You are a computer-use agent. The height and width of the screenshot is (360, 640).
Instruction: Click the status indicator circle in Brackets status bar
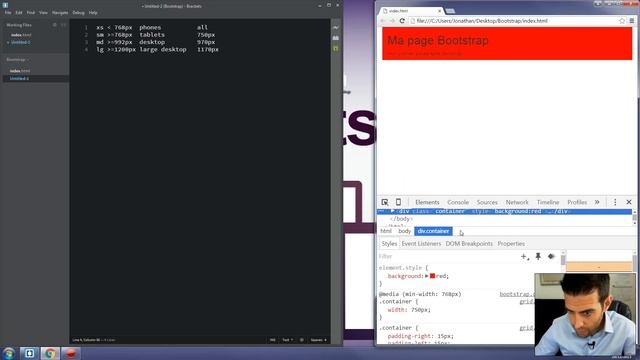point(302,340)
